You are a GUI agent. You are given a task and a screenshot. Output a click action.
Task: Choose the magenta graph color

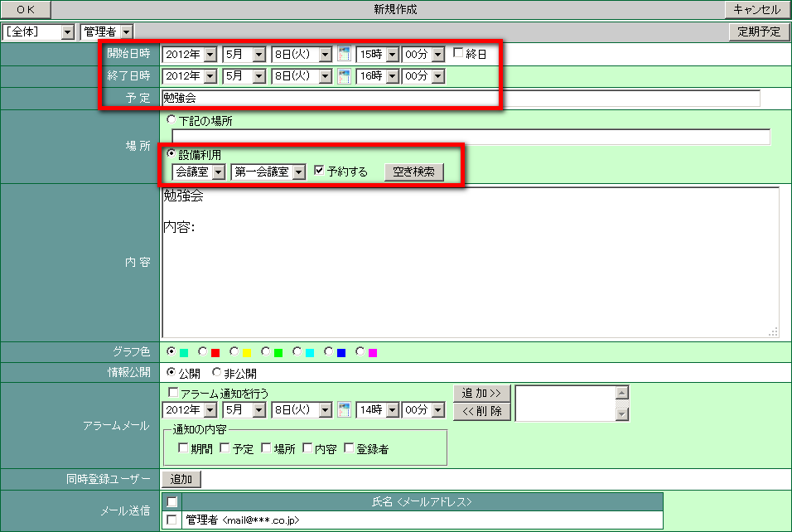[x=360, y=351]
